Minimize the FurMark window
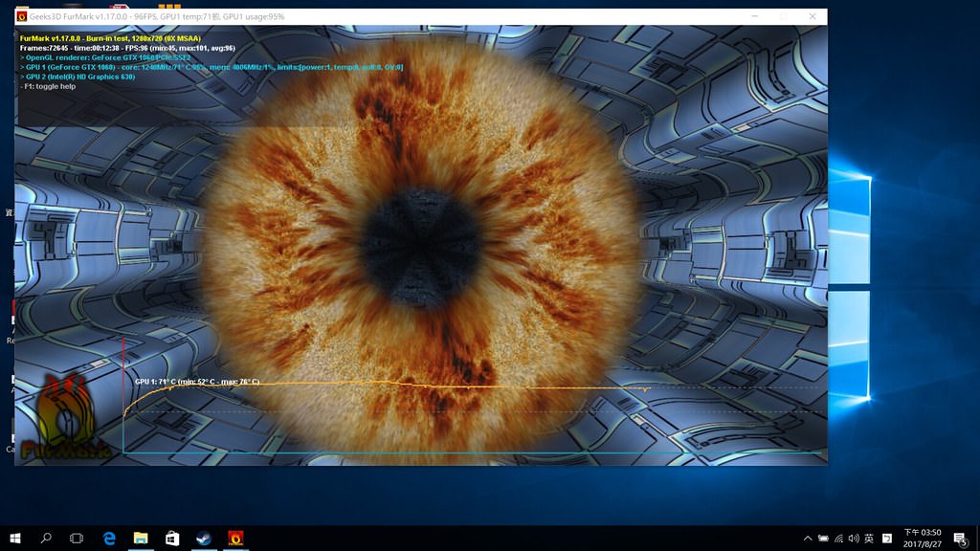Viewport: 980px width, 551px height. (x=755, y=16)
